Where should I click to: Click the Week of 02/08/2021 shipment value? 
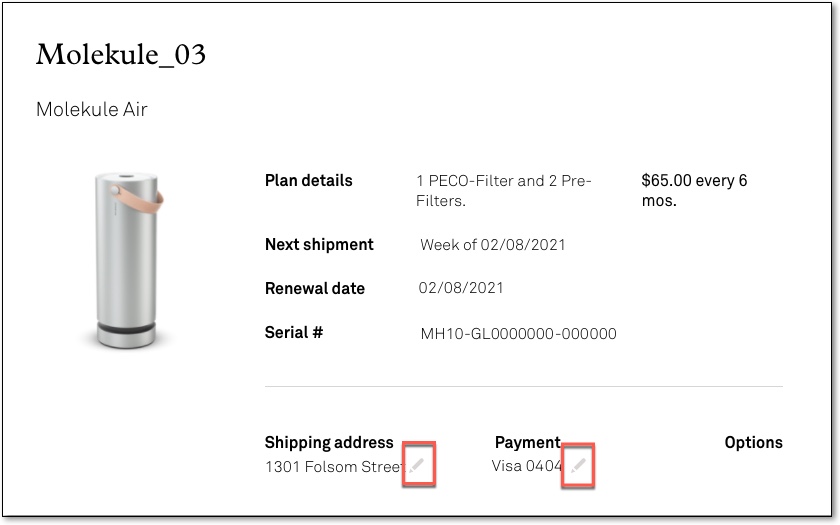click(x=493, y=245)
